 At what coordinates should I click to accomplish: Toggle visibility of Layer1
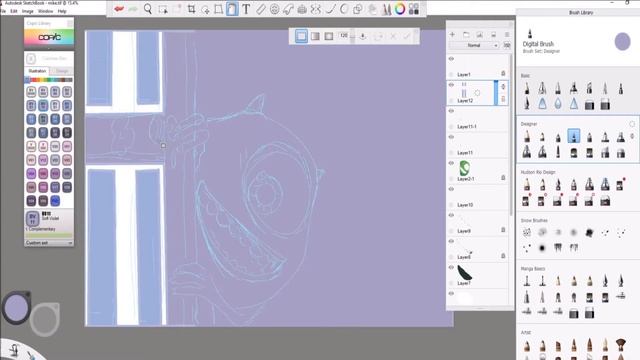point(451,59)
